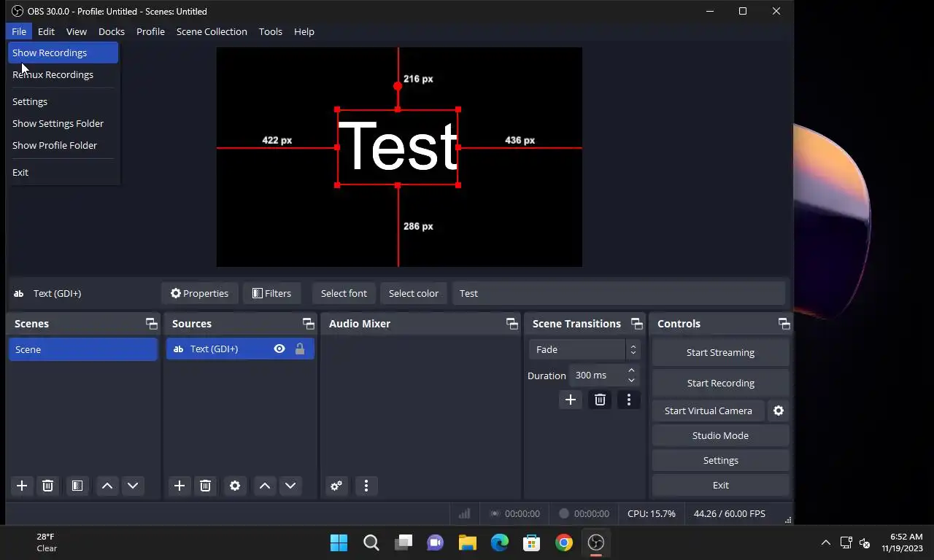Move source down with arrow icon
This screenshot has width=934, height=560.
(x=290, y=486)
